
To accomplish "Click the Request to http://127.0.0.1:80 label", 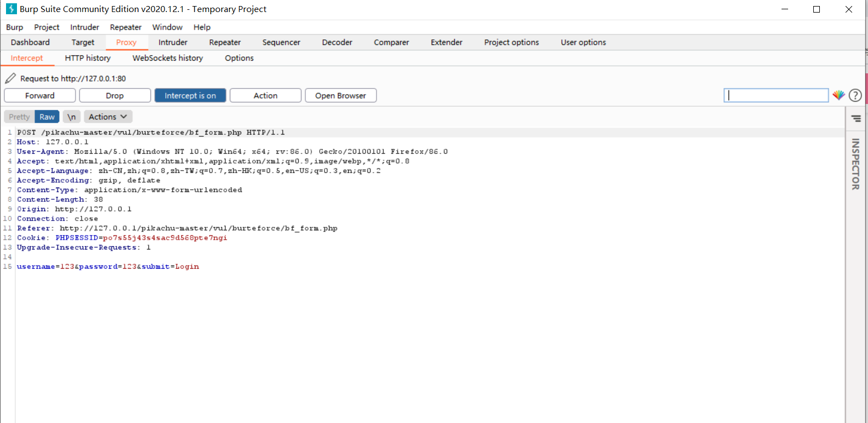I will (x=73, y=78).
